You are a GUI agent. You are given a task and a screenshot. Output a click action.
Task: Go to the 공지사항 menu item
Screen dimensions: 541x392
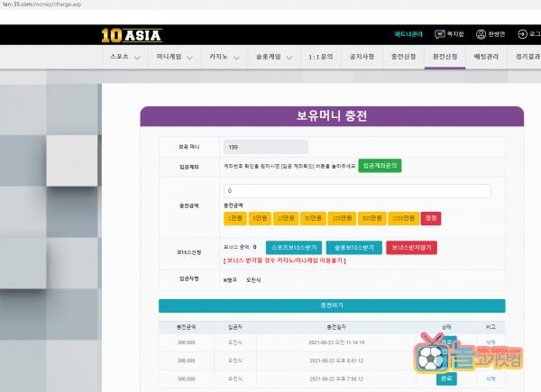coord(362,57)
